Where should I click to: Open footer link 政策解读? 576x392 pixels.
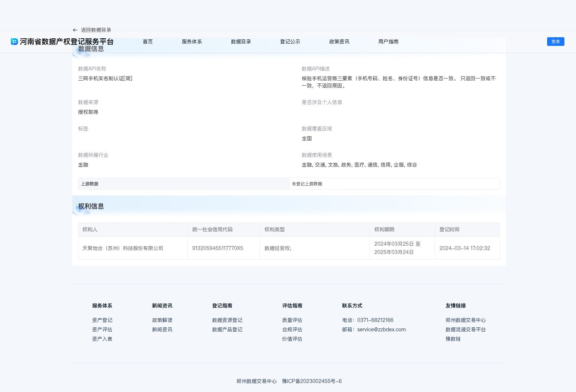point(162,320)
